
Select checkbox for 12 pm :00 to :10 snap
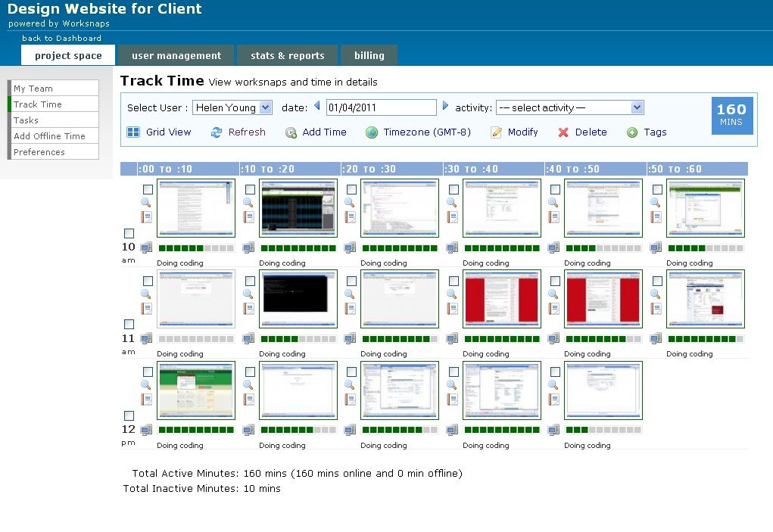[x=148, y=372]
